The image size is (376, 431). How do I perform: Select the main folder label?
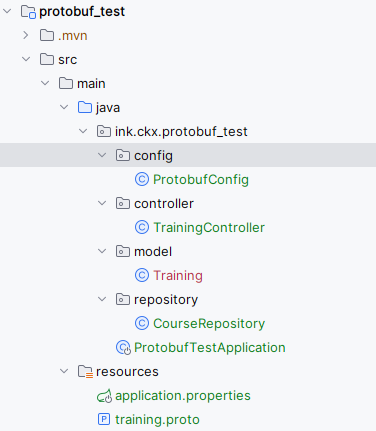click(91, 83)
